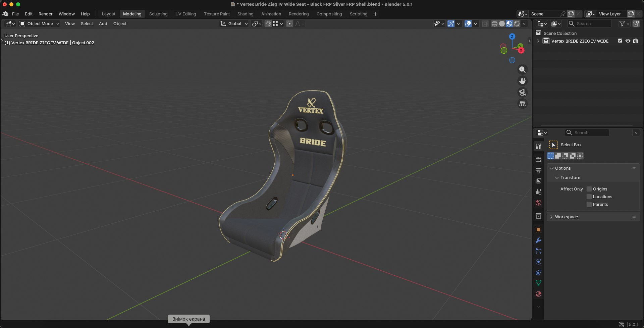This screenshot has height=328, width=644.
Task: Collapse the Options panel
Action: click(x=552, y=168)
